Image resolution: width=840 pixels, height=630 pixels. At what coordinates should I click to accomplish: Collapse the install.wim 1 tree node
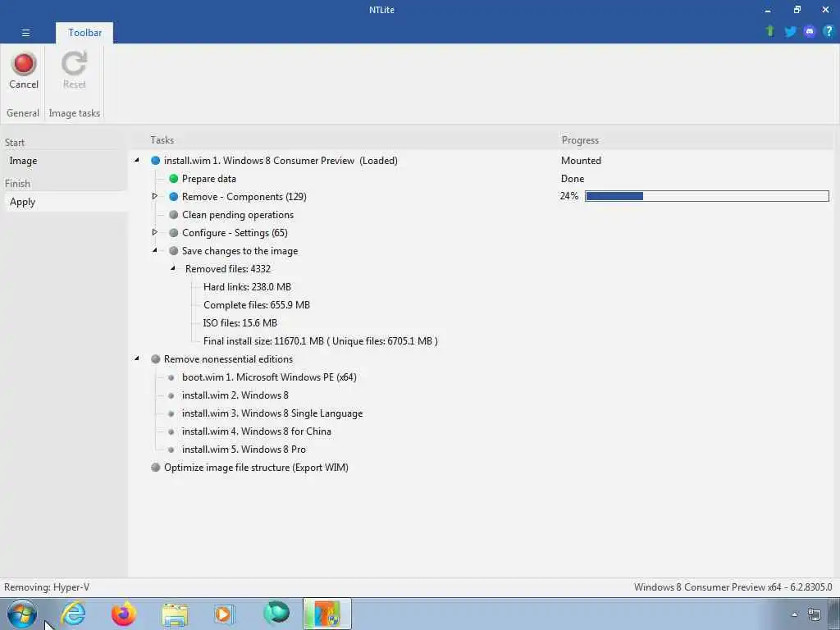point(137,160)
